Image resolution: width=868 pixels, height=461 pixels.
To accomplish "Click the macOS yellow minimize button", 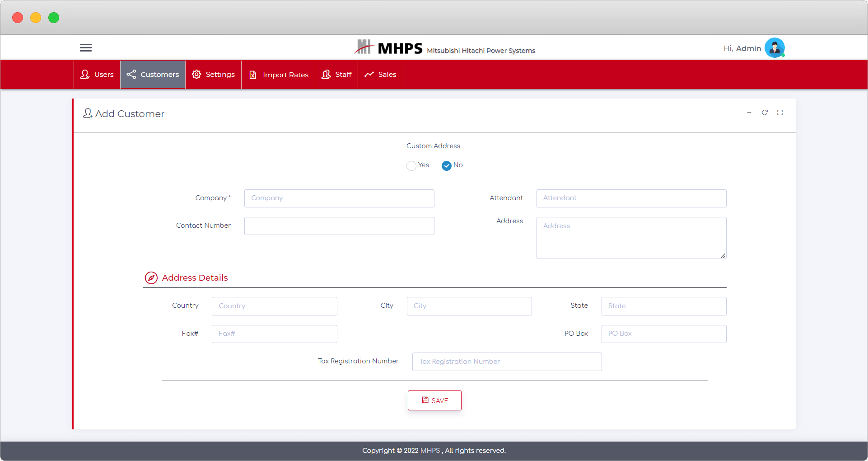I will point(36,18).
